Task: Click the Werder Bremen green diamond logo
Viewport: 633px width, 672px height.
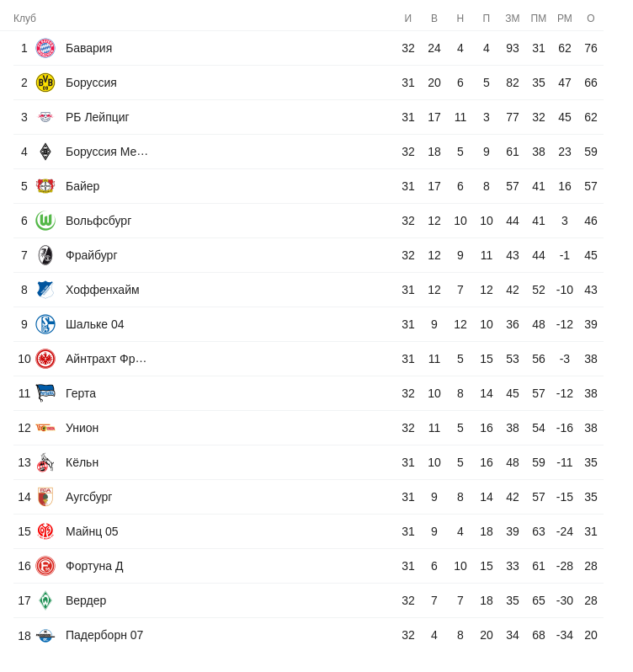Action: 45,600
